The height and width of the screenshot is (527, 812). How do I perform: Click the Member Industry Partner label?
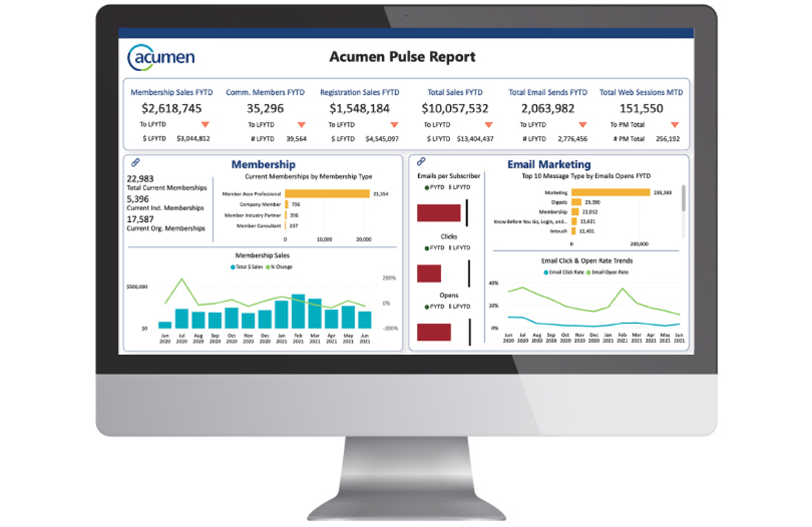point(252,215)
